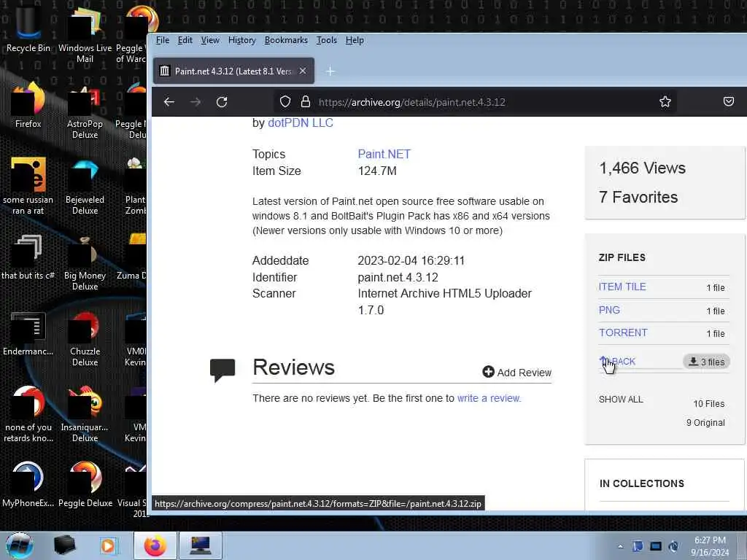Viewport: 747px width, 560px height.
Task: Click '1,466 Views' text
Action: point(642,168)
